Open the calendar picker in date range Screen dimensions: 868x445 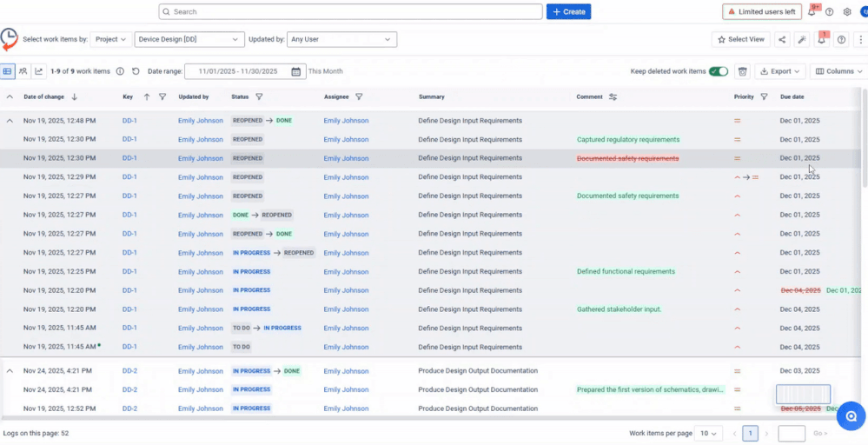tap(295, 71)
